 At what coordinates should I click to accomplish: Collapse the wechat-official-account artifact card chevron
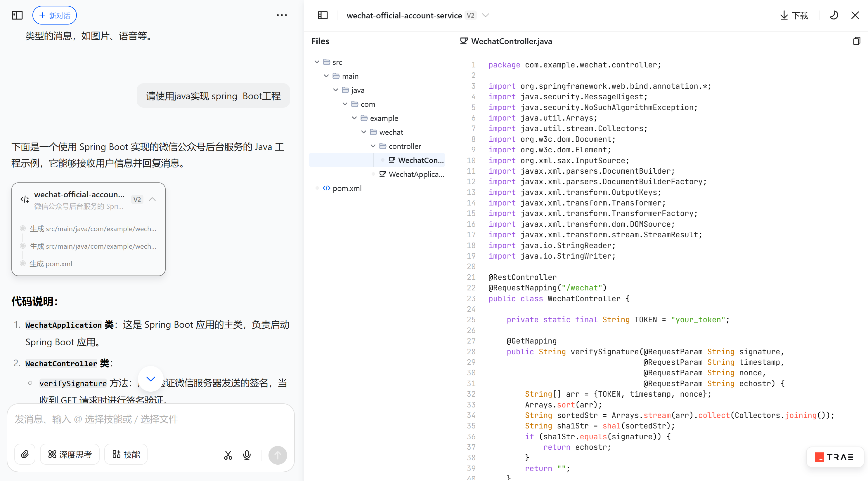(152, 199)
